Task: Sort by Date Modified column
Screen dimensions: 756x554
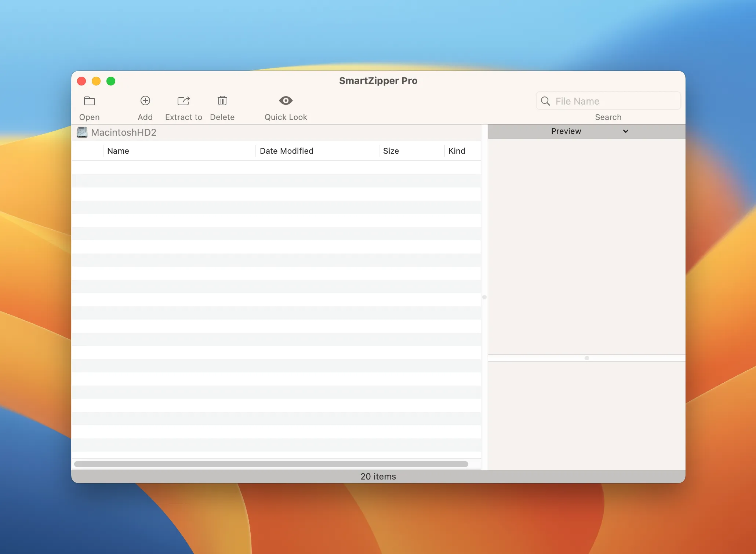Action: click(x=286, y=151)
